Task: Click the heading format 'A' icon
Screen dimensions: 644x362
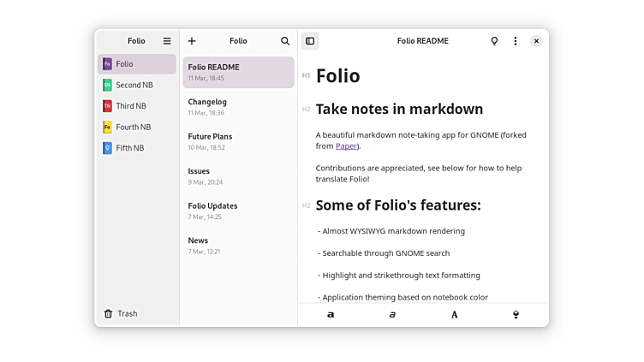Action: (x=454, y=315)
